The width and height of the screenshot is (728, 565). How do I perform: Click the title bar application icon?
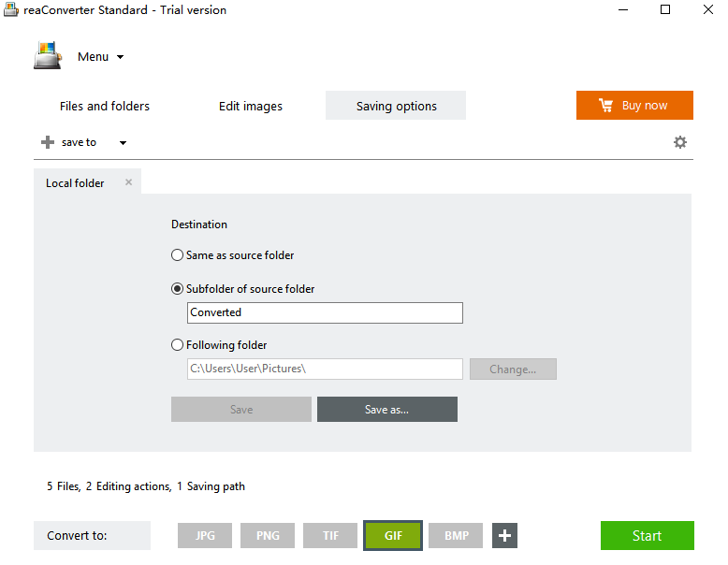11,9
